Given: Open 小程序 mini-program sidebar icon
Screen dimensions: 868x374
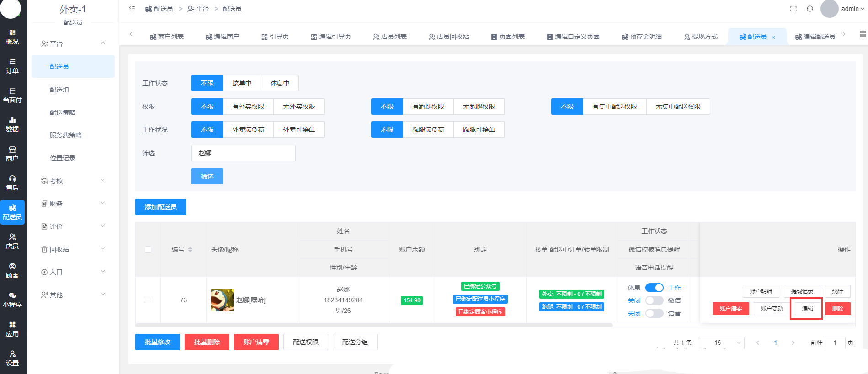Looking at the screenshot, I should point(12,300).
